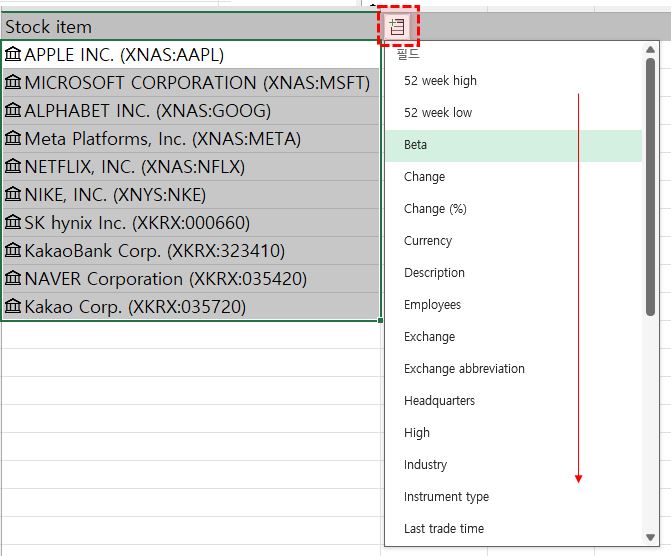
Task: Select the Kakao Corp. (XKRX:035720) cell
Action: click(x=191, y=306)
